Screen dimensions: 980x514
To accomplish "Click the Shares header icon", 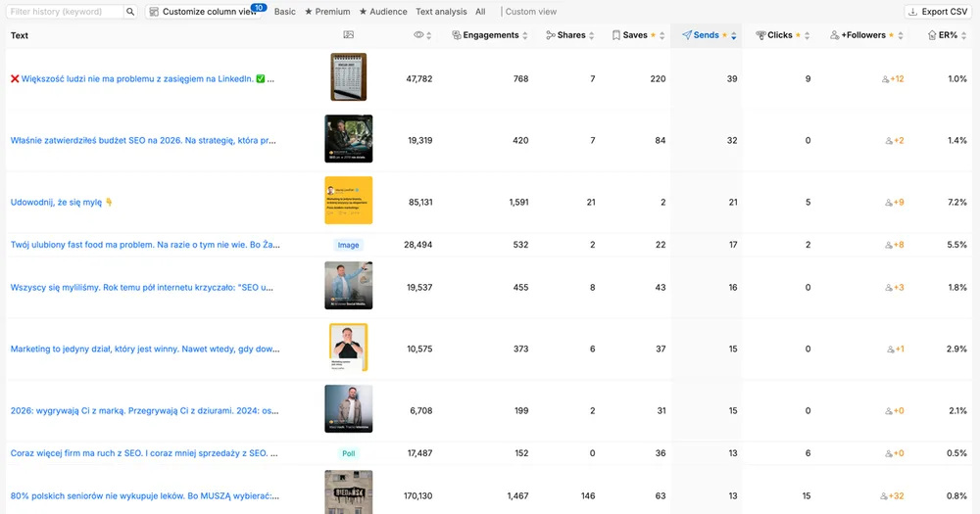I will coord(551,35).
